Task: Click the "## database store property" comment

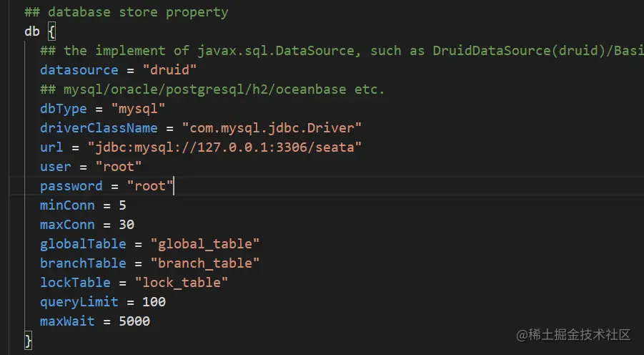Action: click(126, 12)
